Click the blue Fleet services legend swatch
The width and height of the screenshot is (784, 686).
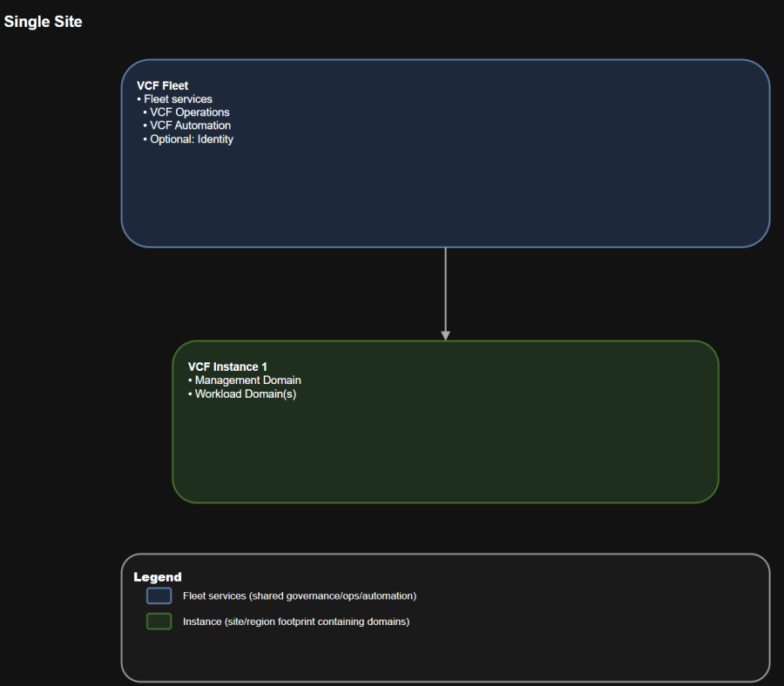(159, 596)
